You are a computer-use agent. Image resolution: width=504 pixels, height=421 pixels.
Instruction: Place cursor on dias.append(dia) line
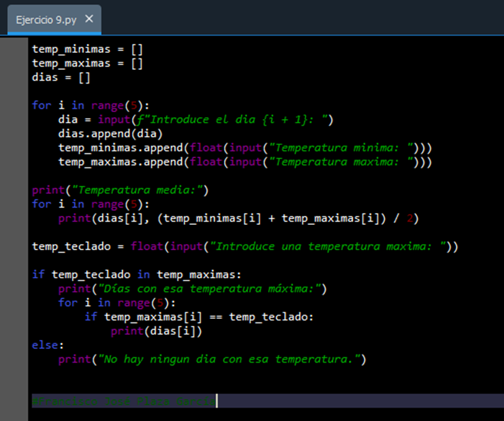pyautogui.click(x=110, y=134)
